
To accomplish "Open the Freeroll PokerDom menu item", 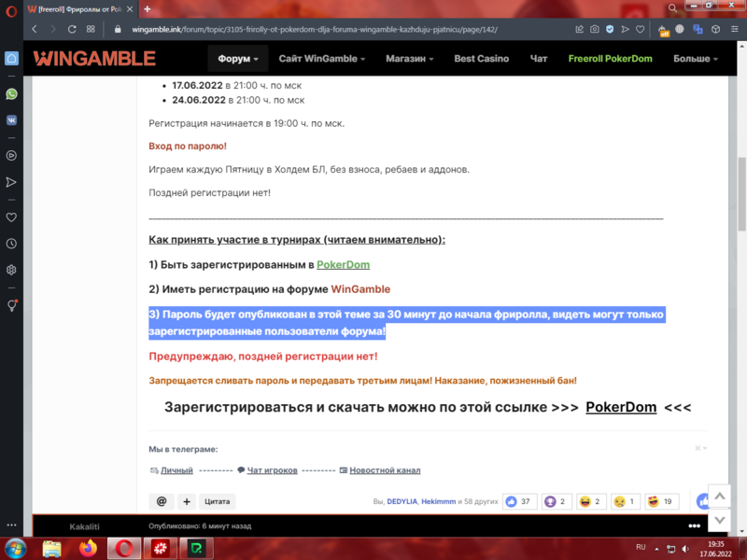I will tap(611, 59).
